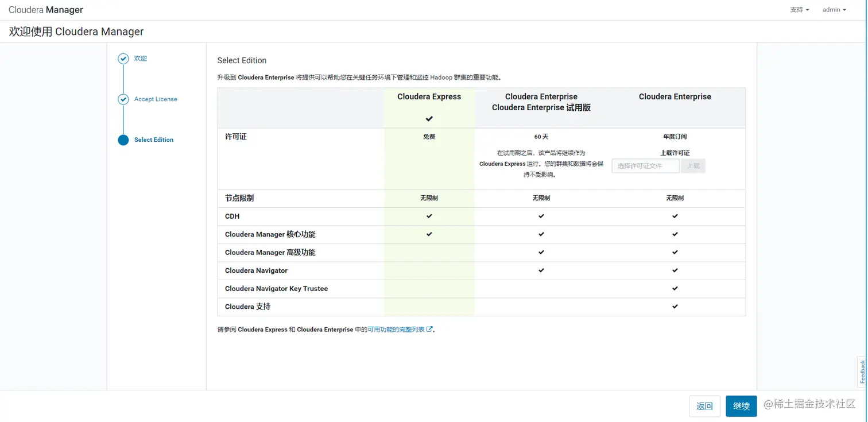Click the Select Edition filled circle icon
The width and height of the screenshot is (868, 422).
[123, 140]
